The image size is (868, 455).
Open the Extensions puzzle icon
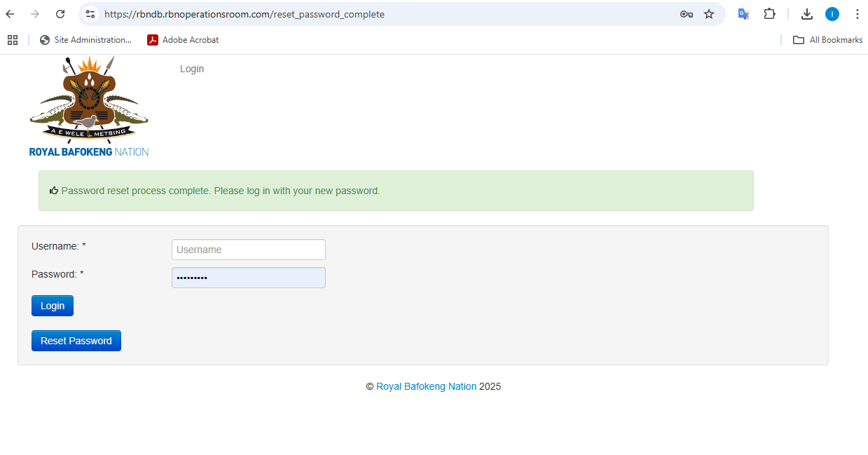(x=769, y=14)
